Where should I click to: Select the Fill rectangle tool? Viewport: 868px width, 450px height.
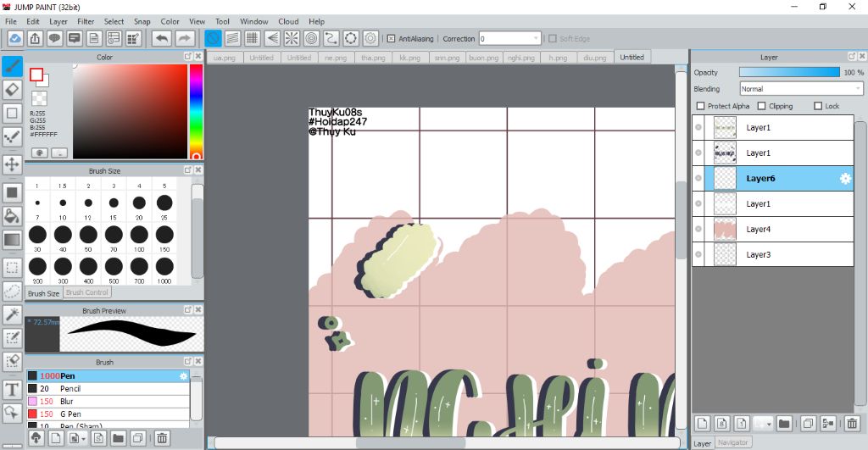click(x=12, y=192)
